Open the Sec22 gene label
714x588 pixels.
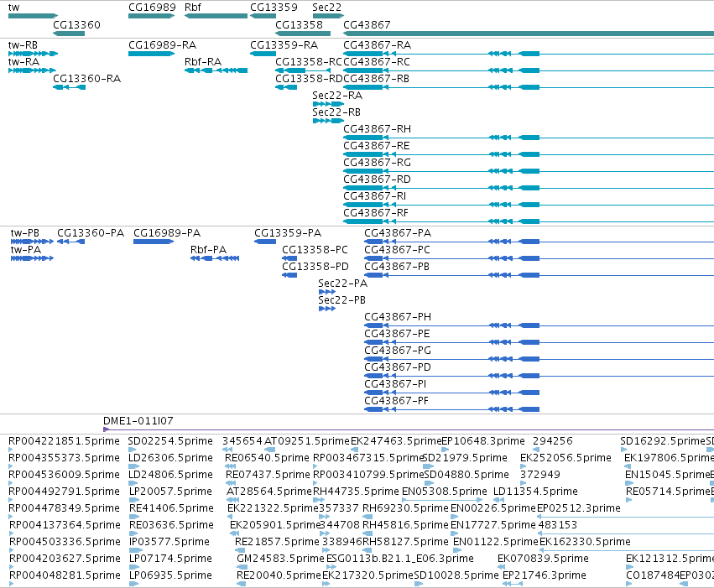coord(326,8)
